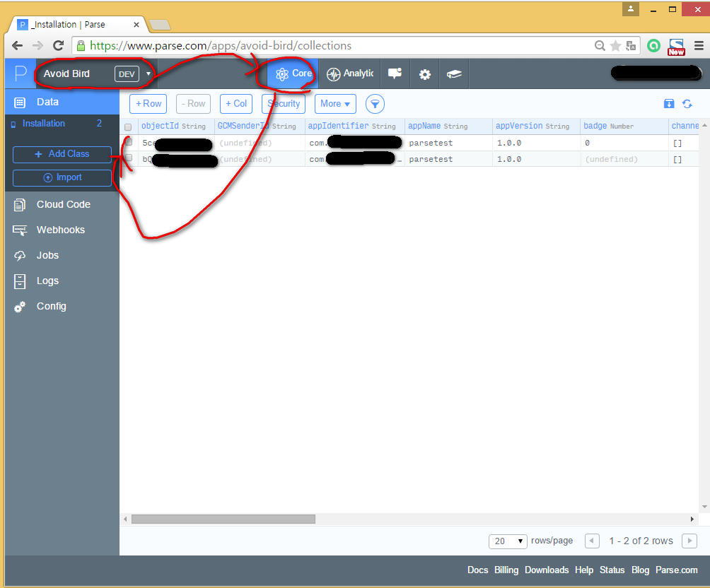Screen dimensions: 710x588
Task: Click the Parse logo icon
Action: coord(21,73)
